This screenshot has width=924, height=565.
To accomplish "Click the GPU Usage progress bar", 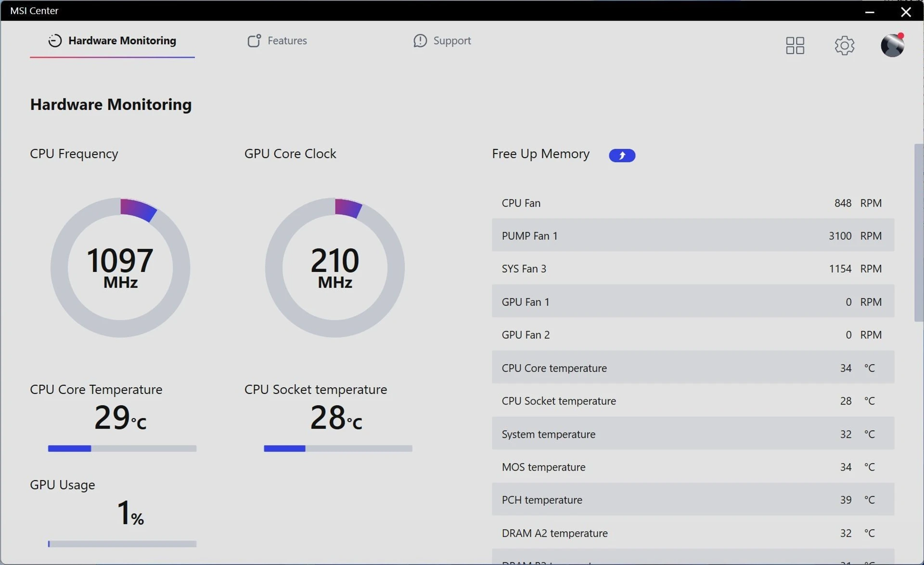I will coord(122,544).
